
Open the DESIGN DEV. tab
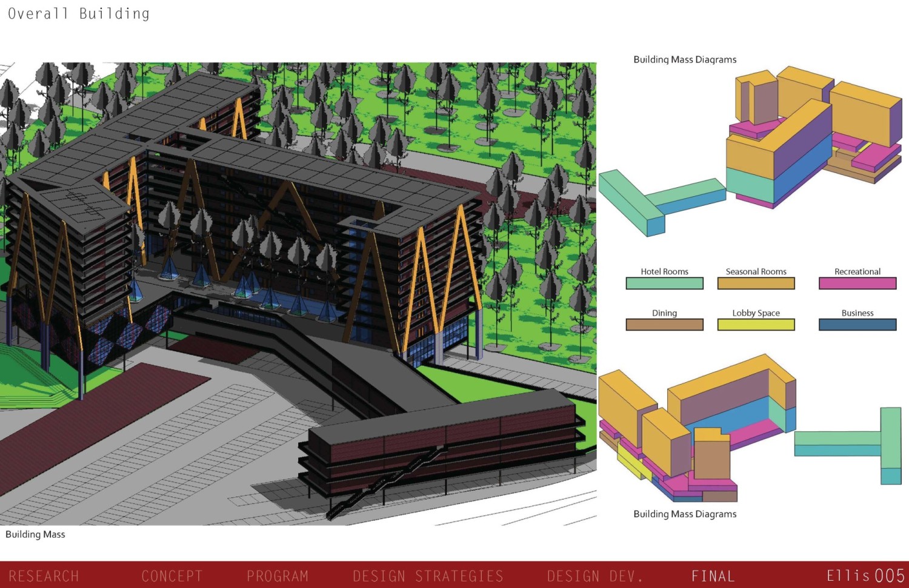[594, 576]
